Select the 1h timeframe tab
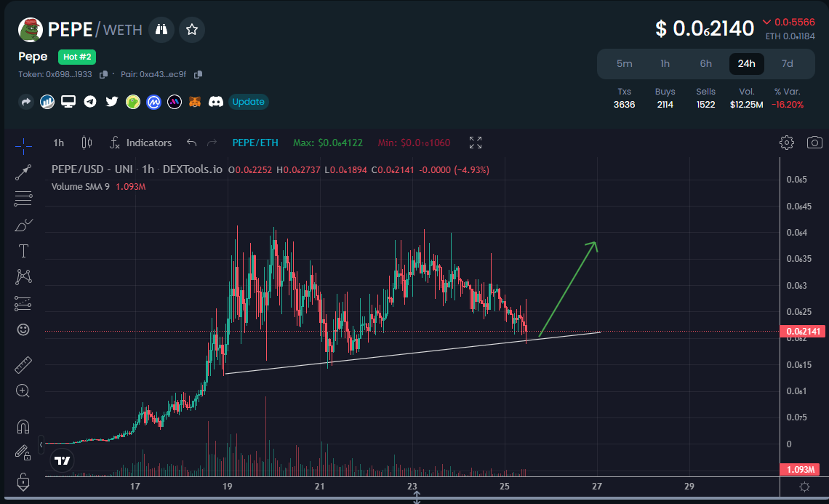This screenshot has height=504, width=829. tap(665, 63)
